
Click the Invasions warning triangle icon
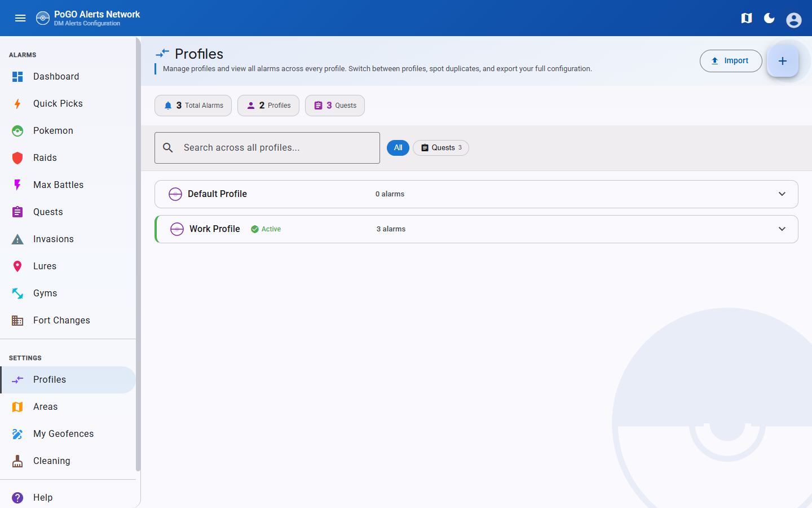point(17,239)
